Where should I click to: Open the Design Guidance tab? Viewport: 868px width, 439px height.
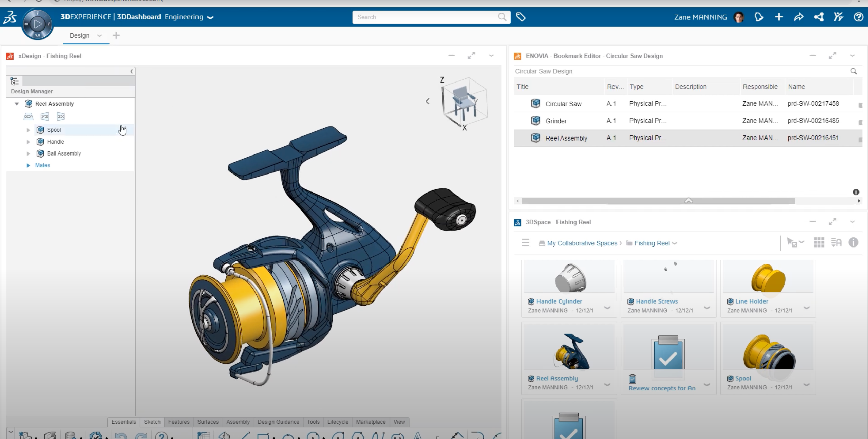278,422
